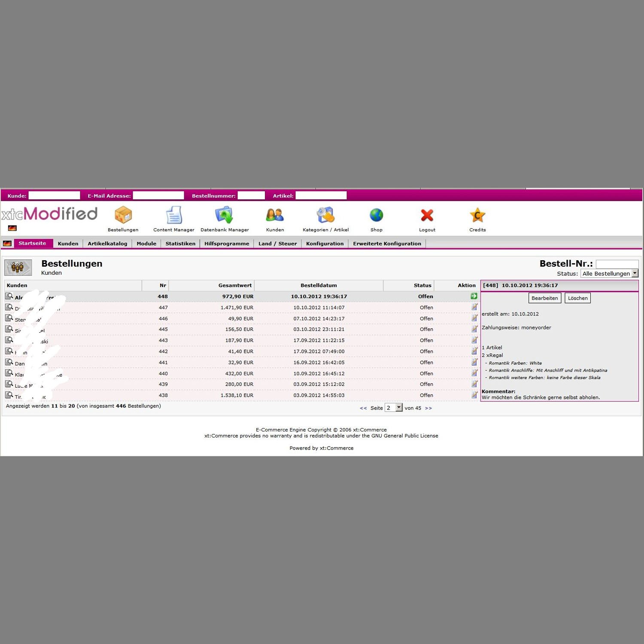Screen dimensions: 644x644
Task: Click the red Logout X icon
Action: coord(427,215)
